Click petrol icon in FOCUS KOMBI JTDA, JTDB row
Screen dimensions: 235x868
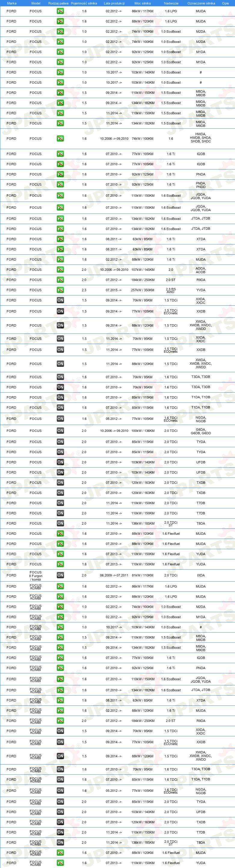(60, 690)
